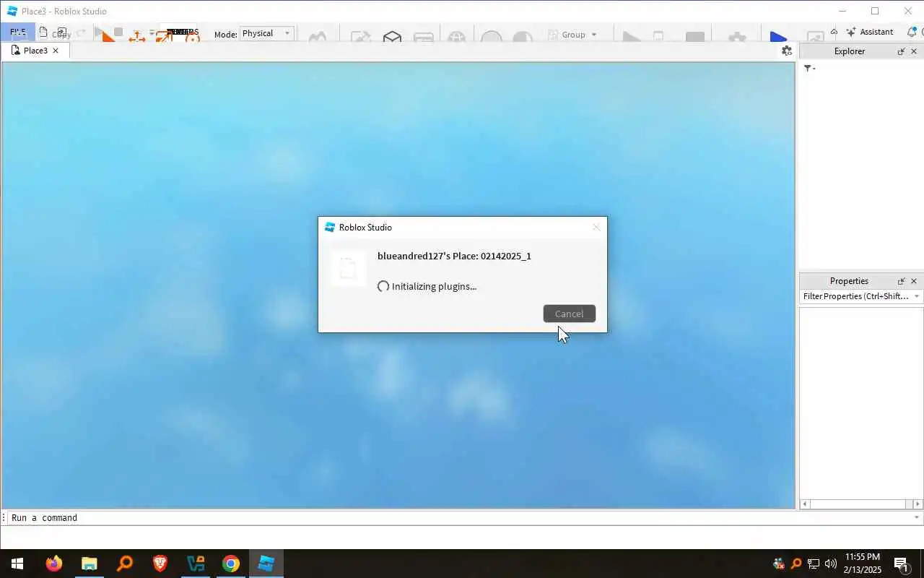Switch to the Place3 document tab

[35, 51]
